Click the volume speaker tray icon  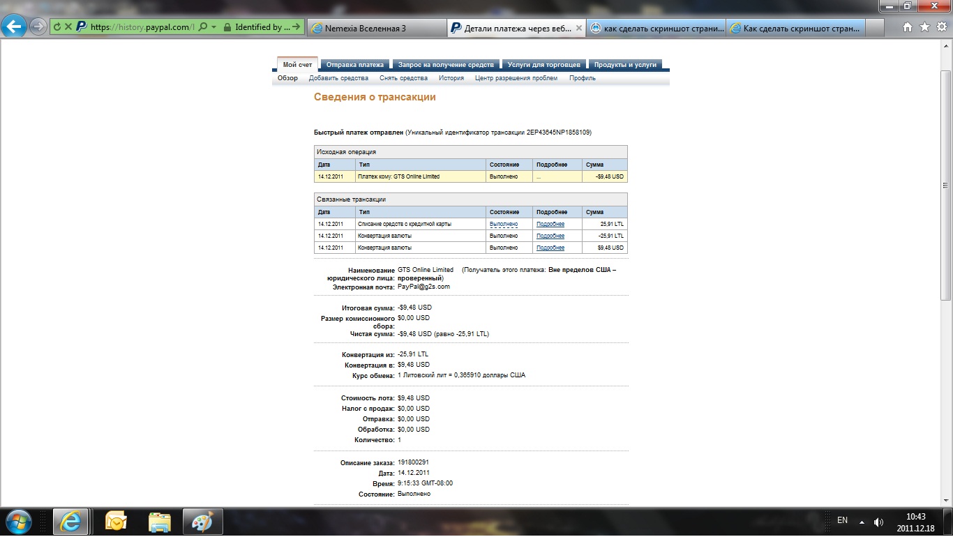878,522
